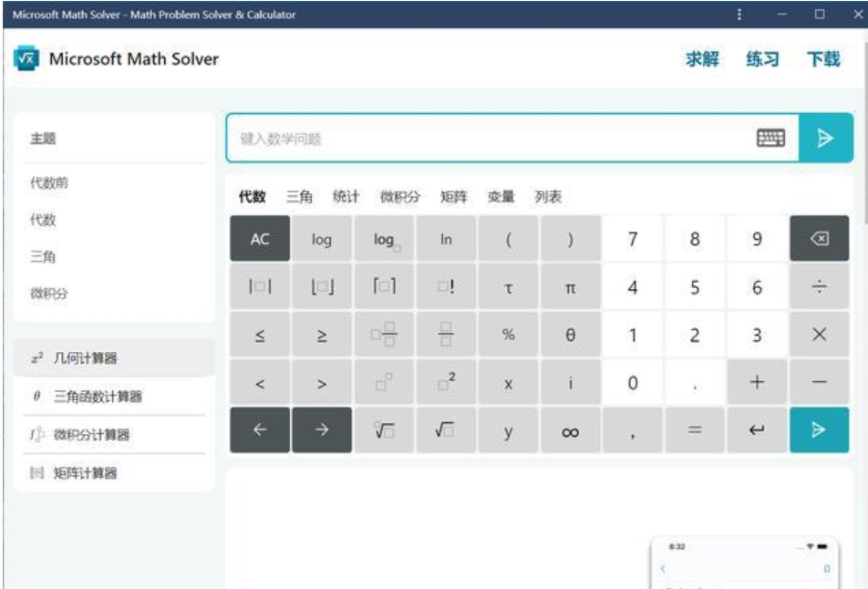The width and height of the screenshot is (868, 589).
Task: Open 微积分计算器 from sidebar
Action: (x=114, y=435)
